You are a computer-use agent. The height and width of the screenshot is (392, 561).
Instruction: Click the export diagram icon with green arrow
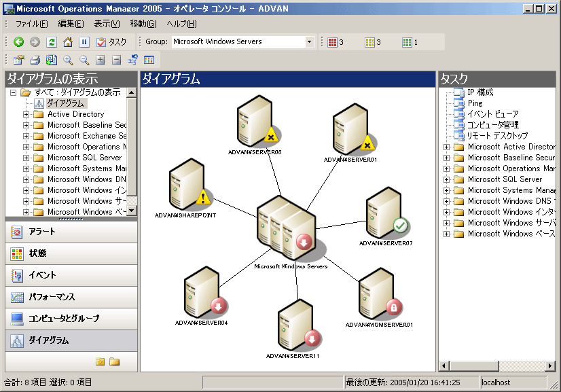pyautogui.click(x=52, y=60)
